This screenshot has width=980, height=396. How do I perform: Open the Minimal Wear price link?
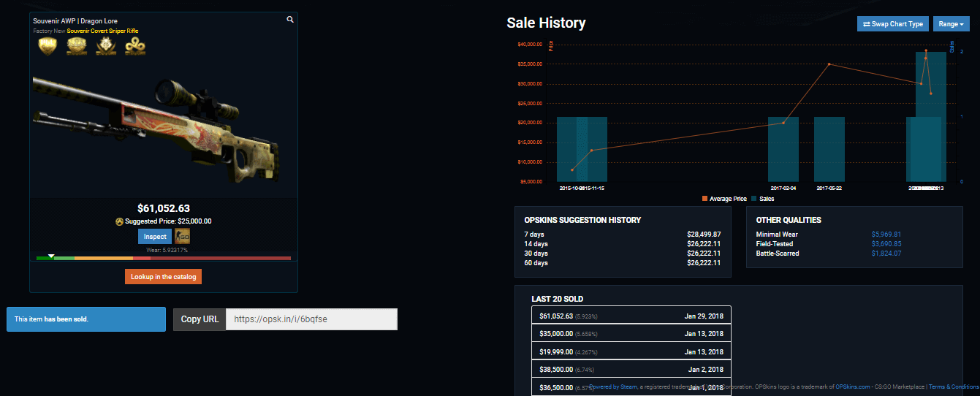(886, 235)
